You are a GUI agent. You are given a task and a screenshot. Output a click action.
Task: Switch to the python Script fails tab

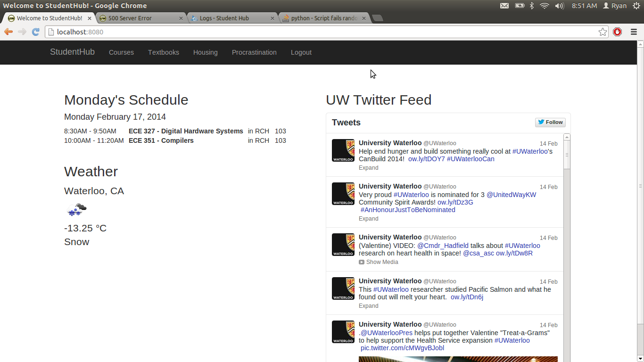pyautogui.click(x=324, y=18)
